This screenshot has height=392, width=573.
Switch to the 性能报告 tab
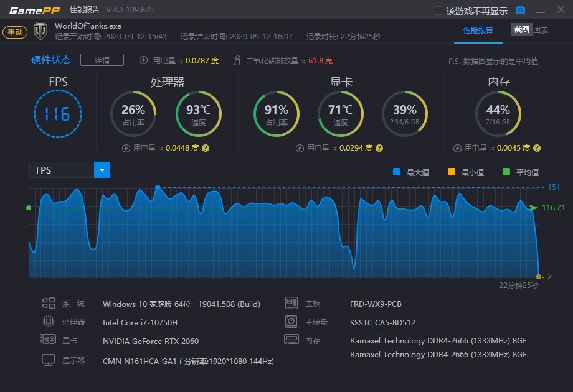[478, 30]
